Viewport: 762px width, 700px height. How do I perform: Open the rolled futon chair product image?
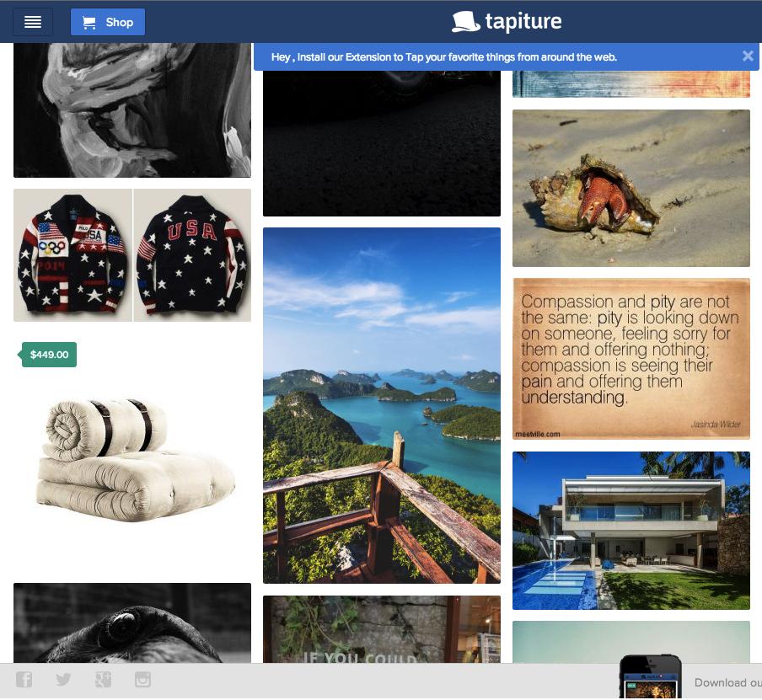pos(132,459)
